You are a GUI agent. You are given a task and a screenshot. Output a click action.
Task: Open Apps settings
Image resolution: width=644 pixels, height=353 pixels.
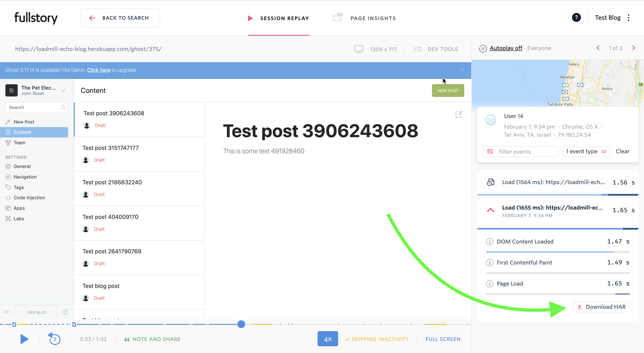[19, 208]
